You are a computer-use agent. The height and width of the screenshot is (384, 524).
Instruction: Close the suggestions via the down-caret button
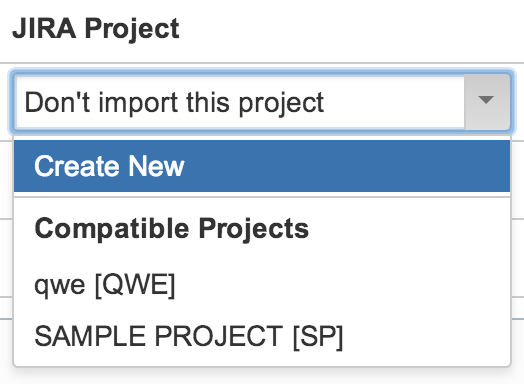pos(487,102)
